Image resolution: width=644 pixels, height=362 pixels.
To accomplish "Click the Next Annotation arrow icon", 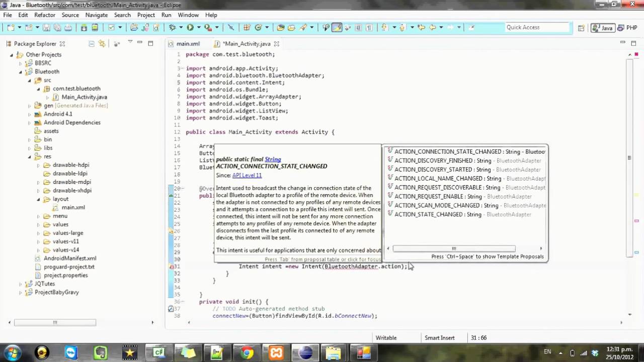I will coord(384,28).
